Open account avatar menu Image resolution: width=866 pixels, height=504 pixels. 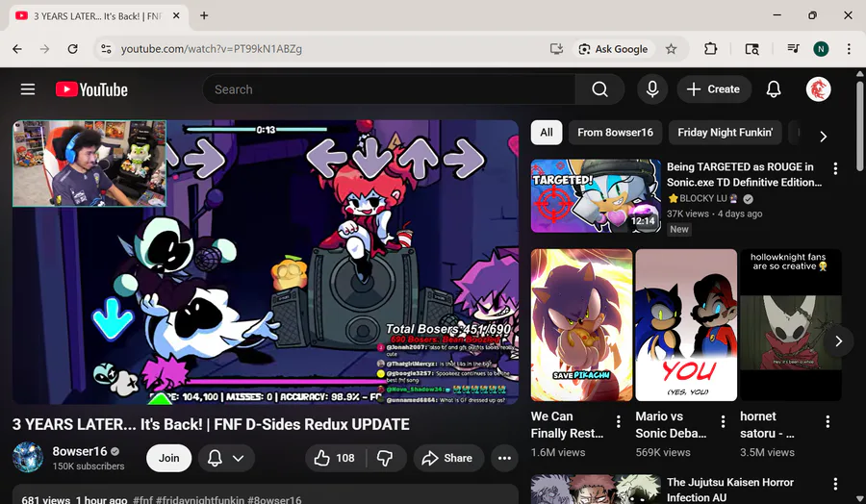(x=818, y=88)
